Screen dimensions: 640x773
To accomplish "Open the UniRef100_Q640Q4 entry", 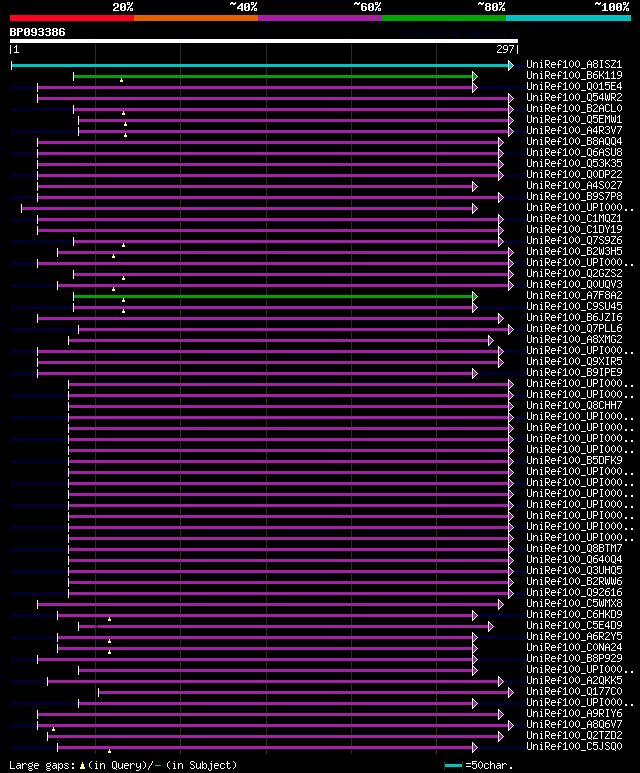I will pos(574,560).
